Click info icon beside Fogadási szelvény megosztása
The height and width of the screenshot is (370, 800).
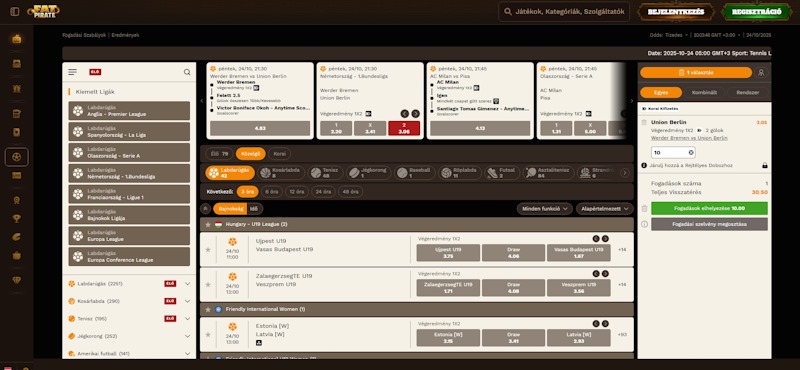tap(644, 224)
